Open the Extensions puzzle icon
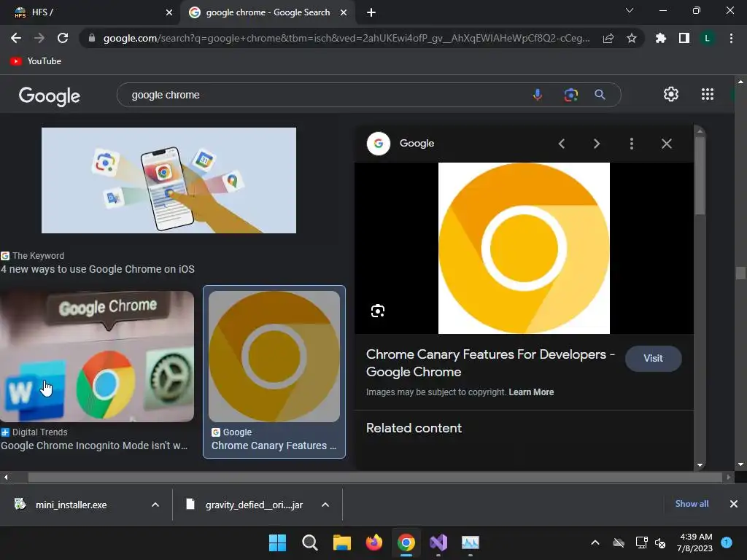 coord(661,38)
